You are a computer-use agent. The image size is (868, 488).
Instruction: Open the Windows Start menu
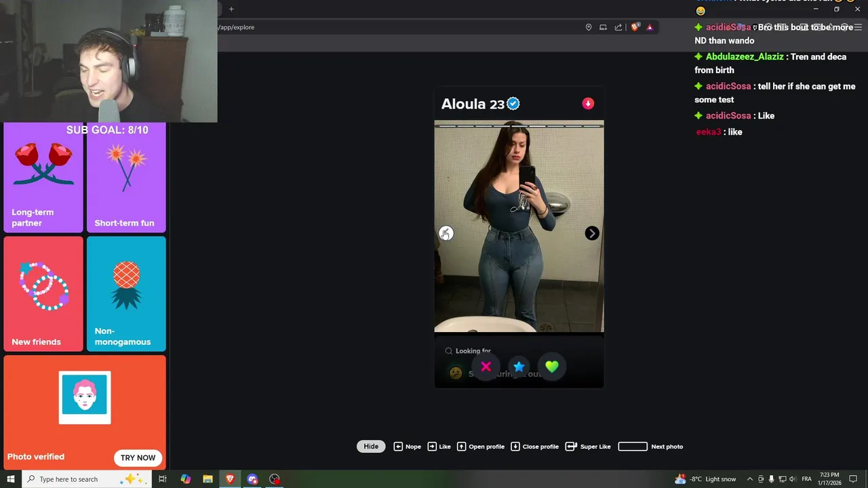tap(11, 479)
